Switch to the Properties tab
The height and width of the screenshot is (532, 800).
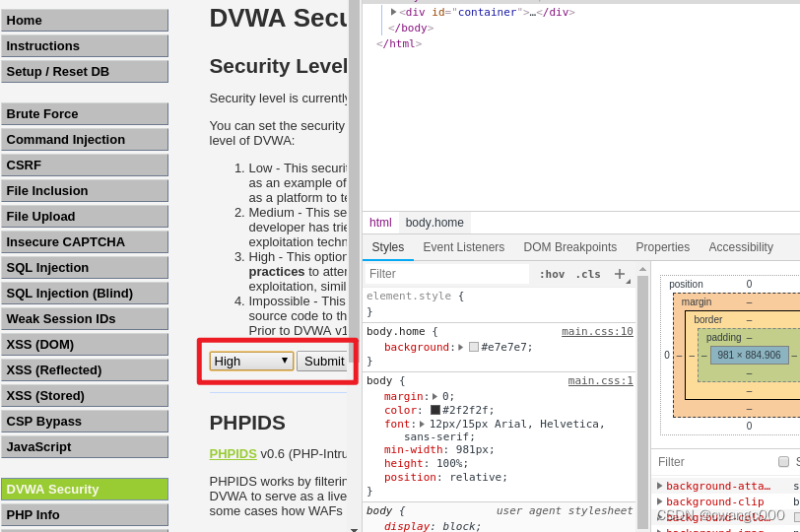pos(663,247)
